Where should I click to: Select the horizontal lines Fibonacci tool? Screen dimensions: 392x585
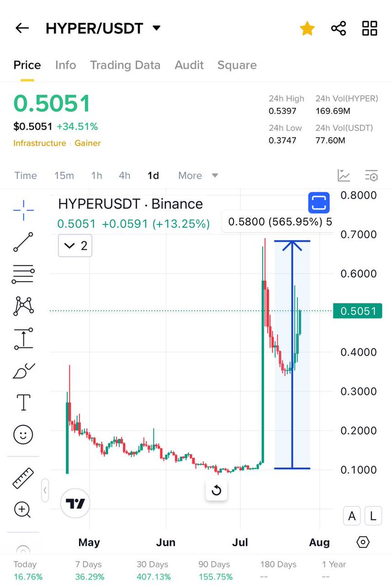tap(23, 274)
